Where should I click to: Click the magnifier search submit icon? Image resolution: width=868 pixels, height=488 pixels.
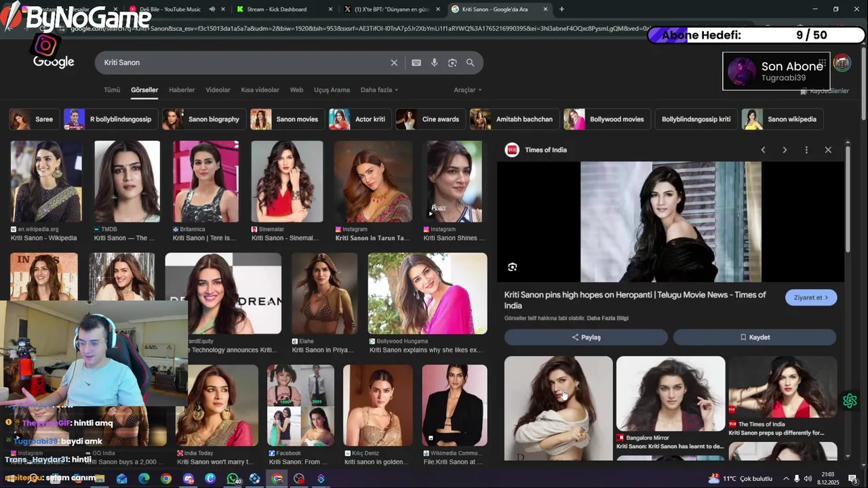click(x=470, y=62)
